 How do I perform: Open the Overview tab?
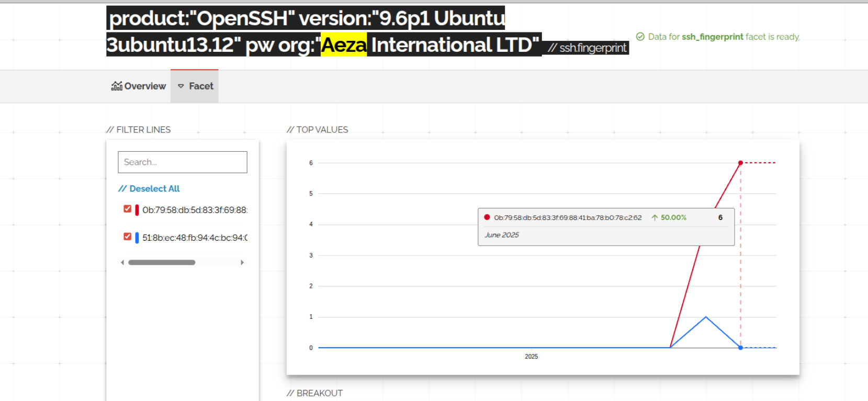click(145, 86)
